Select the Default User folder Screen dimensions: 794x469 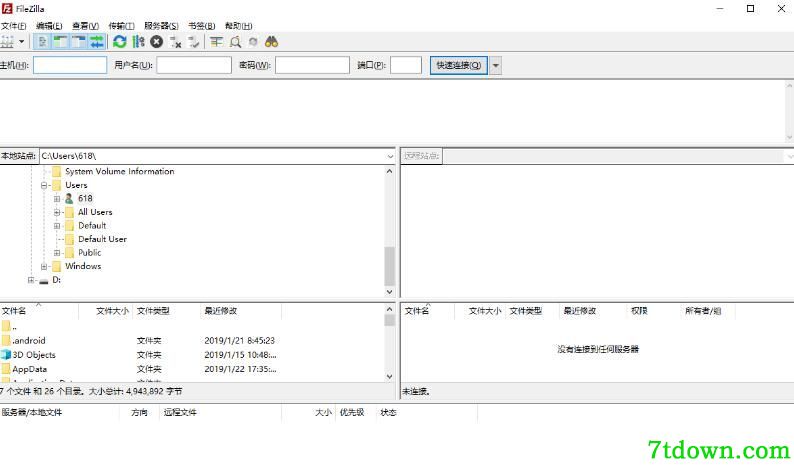click(x=102, y=239)
